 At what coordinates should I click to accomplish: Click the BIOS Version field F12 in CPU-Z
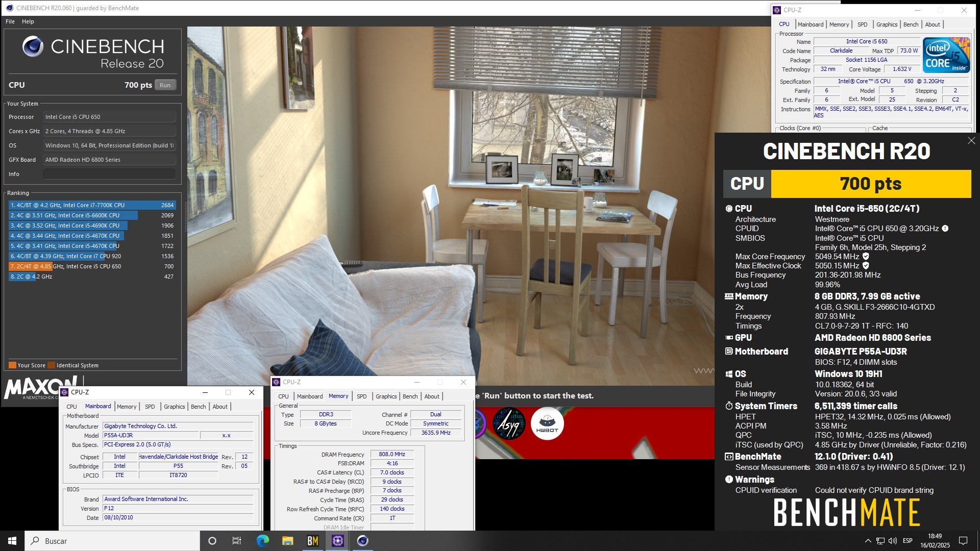[178, 509]
